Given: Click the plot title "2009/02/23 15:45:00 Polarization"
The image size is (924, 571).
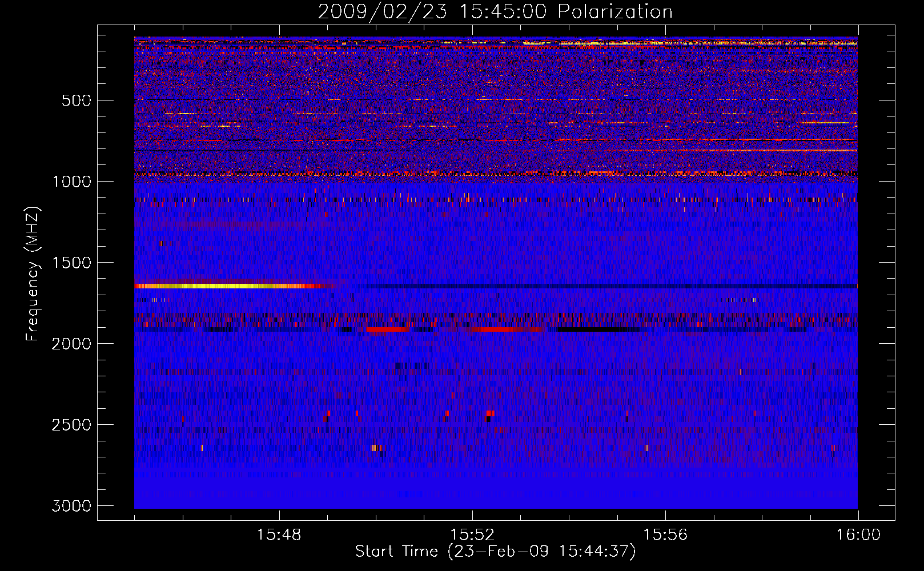Looking at the screenshot, I should [x=495, y=11].
